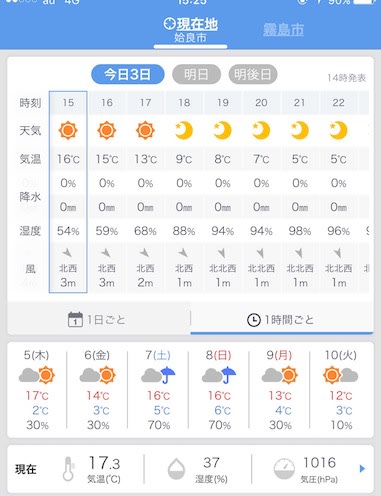
Task: Switch forecast to 明日
Action: (x=196, y=74)
